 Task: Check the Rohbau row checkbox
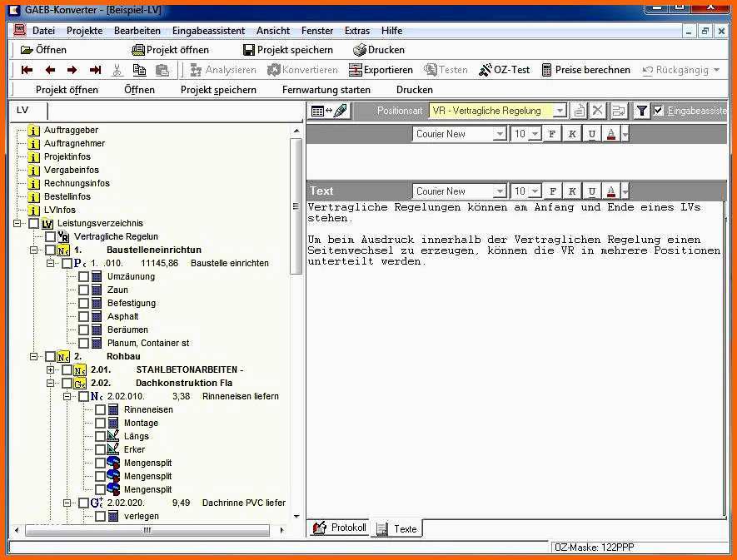click(x=50, y=357)
